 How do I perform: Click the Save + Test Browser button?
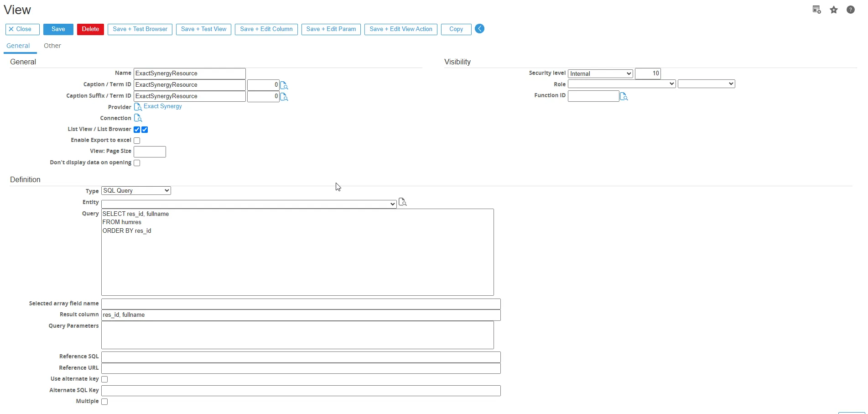coord(140,29)
